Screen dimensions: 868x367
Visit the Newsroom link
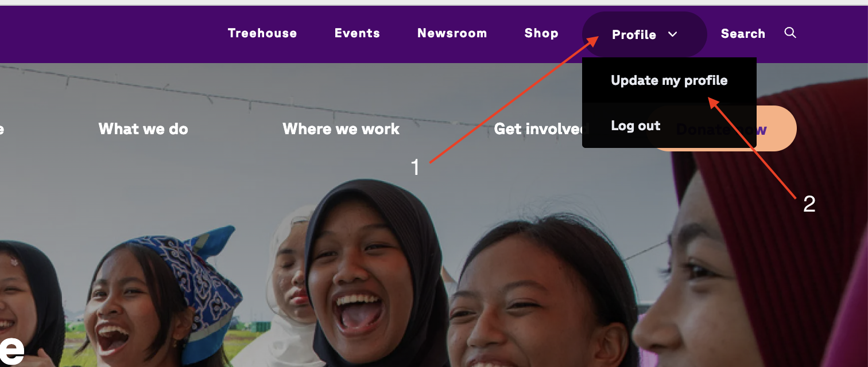pos(452,33)
